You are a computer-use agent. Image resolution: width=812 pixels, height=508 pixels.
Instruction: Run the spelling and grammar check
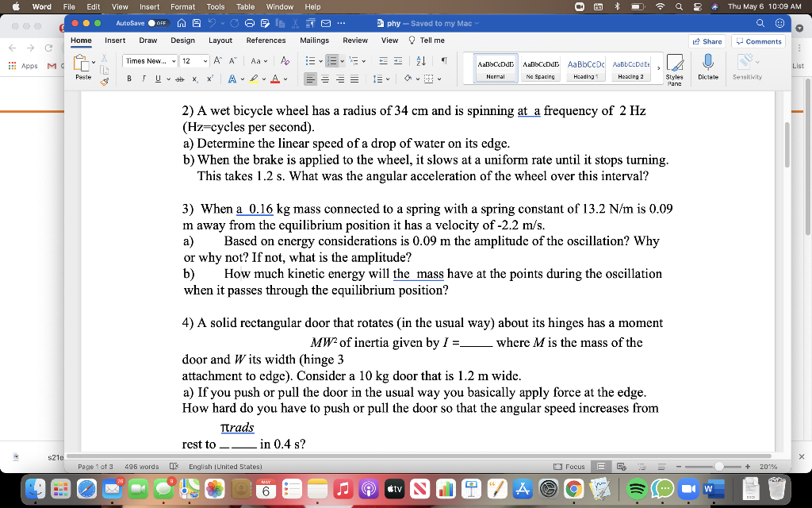pyautogui.click(x=173, y=468)
